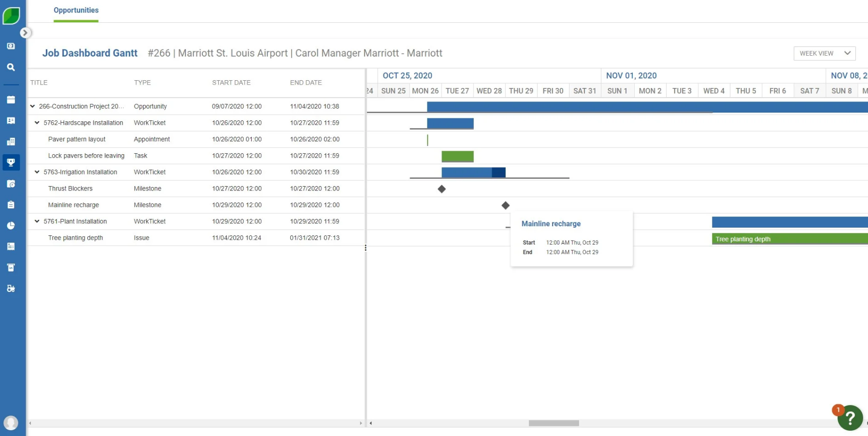Open the Reports pie chart icon

pyautogui.click(x=11, y=225)
